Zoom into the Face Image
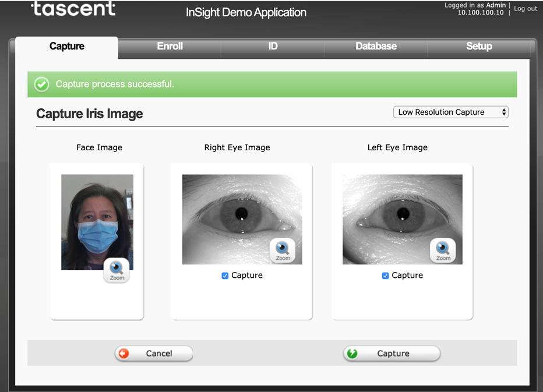543x392 pixels. tap(117, 270)
